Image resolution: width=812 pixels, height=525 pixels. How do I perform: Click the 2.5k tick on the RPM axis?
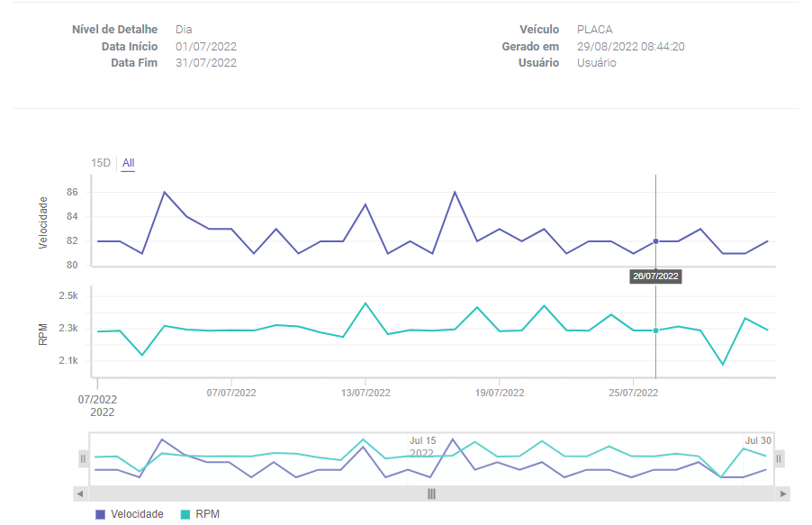(x=68, y=296)
